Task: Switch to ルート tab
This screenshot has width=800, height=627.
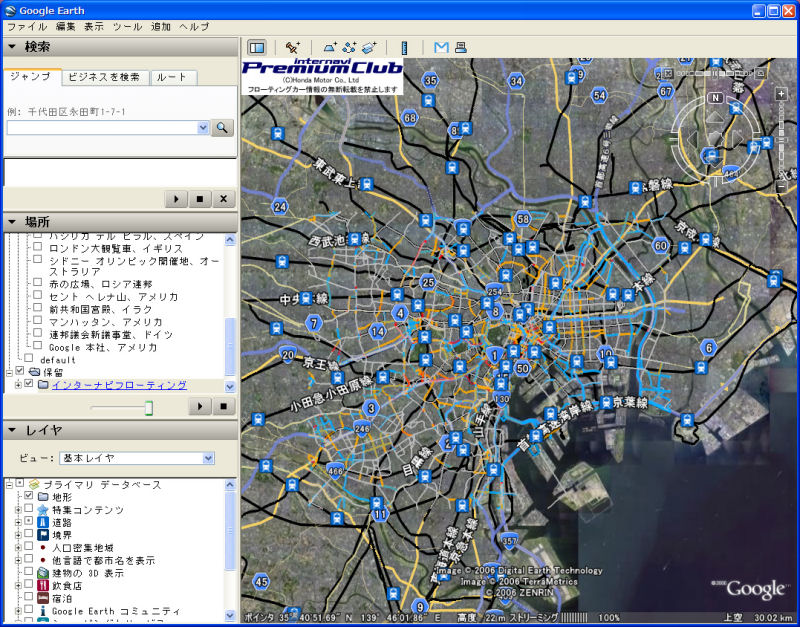Action: point(171,77)
